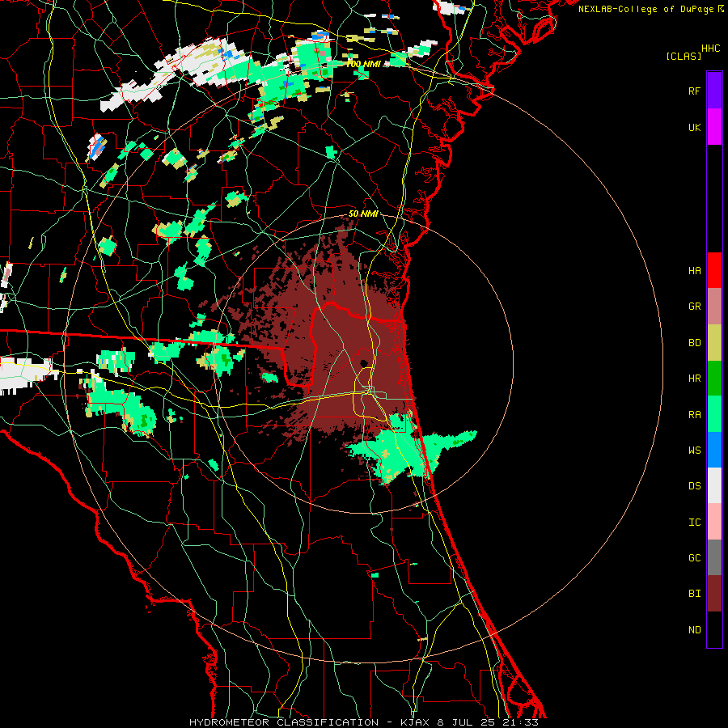Screen dimensions: 728x728
Task: Click the RA light green legend swatch
Action: [x=714, y=414]
